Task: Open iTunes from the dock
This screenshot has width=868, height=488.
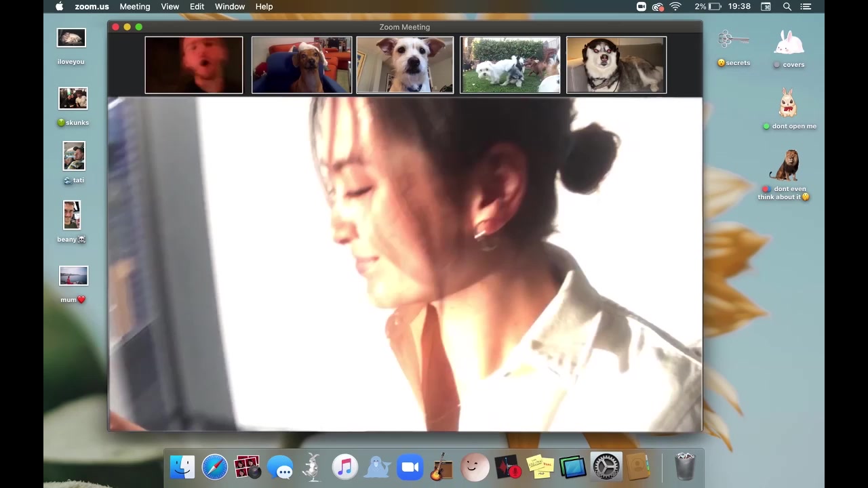Action: pyautogui.click(x=344, y=468)
